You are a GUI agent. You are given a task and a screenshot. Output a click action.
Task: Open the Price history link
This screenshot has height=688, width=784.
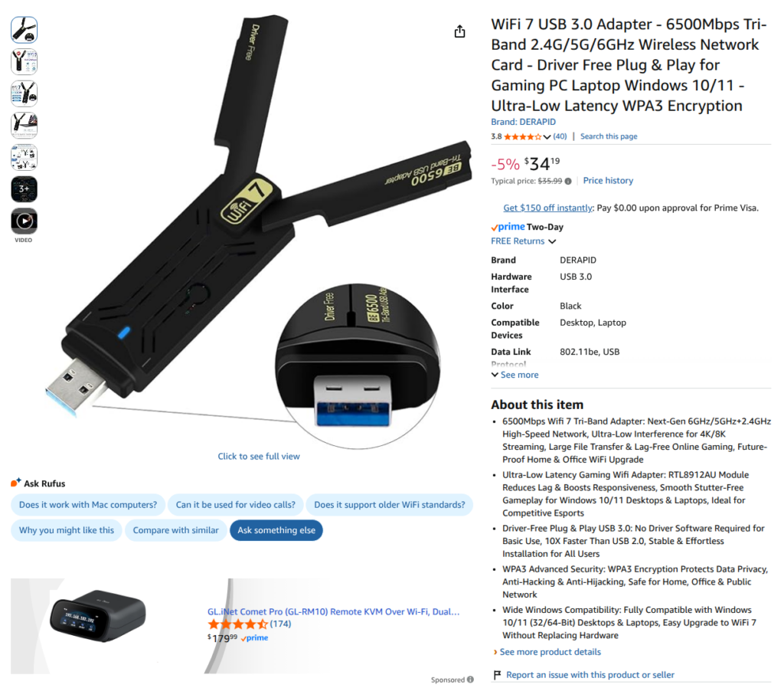[608, 181]
